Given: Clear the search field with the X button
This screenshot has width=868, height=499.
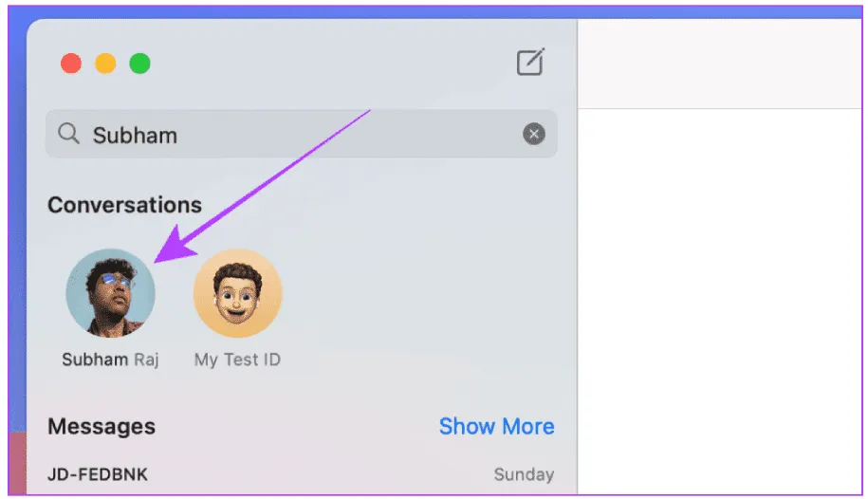Looking at the screenshot, I should click(534, 135).
